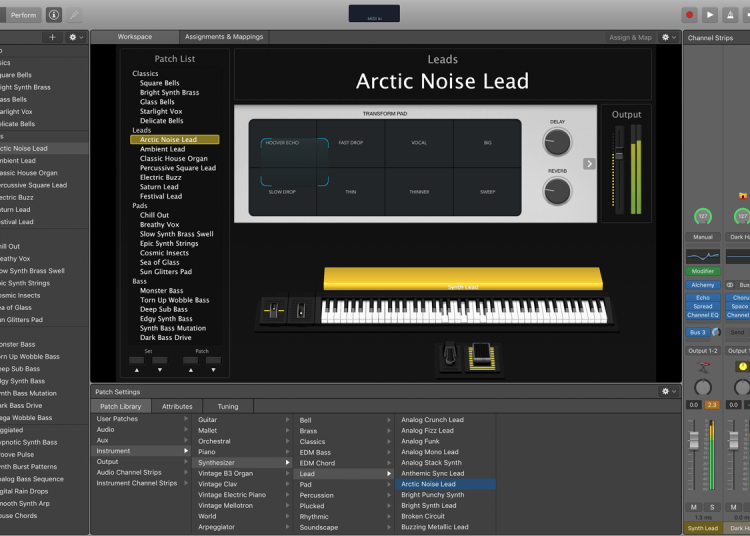Expand the transform pad next-page arrow
Image resolution: width=750 pixels, height=536 pixels.
click(x=589, y=164)
